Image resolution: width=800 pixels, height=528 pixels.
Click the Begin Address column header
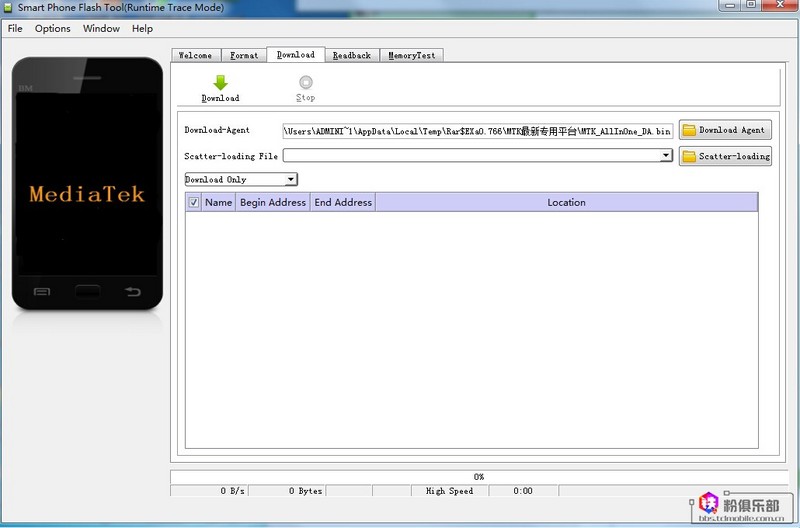(273, 203)
